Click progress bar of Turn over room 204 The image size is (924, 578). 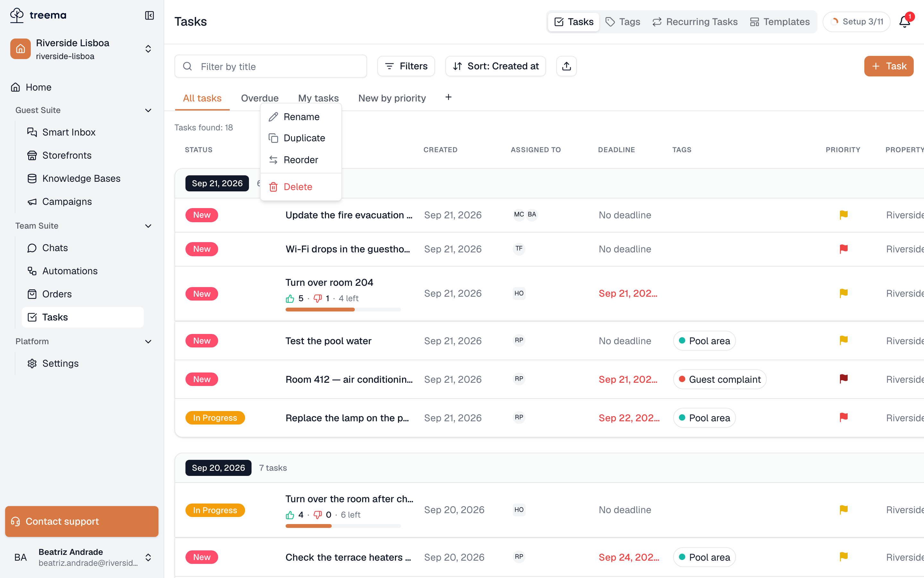point(343,310)
